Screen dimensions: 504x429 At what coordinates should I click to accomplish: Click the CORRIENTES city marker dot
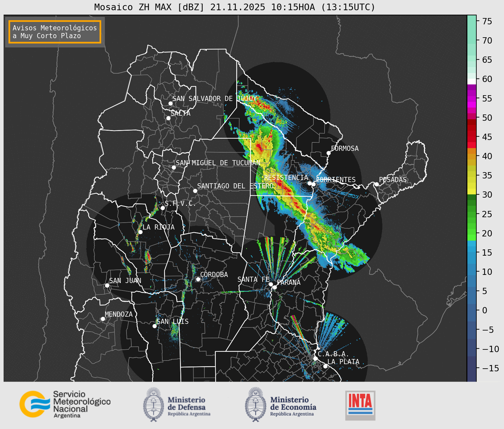[x=313, y=184]
